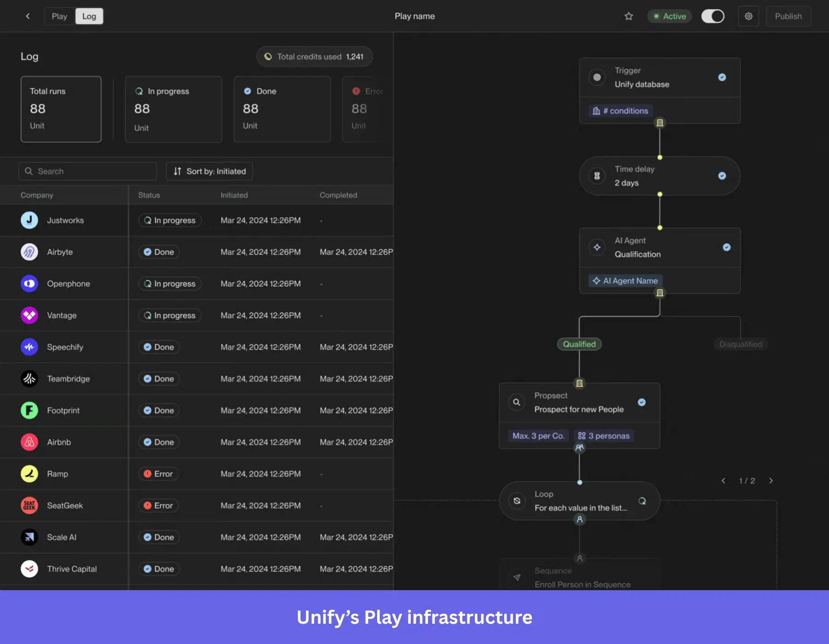Click the Sequence node paper plane icon

pos(517,577)
